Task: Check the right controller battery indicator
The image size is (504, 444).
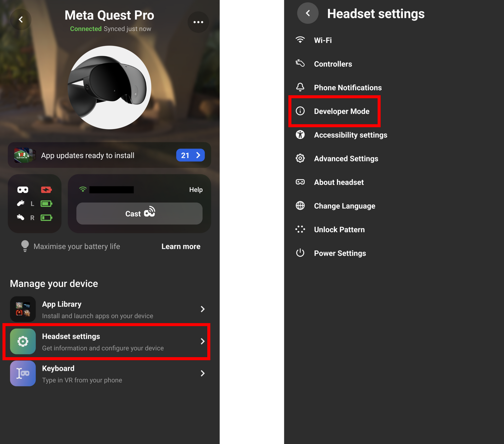Action: [x=46, y=217]
